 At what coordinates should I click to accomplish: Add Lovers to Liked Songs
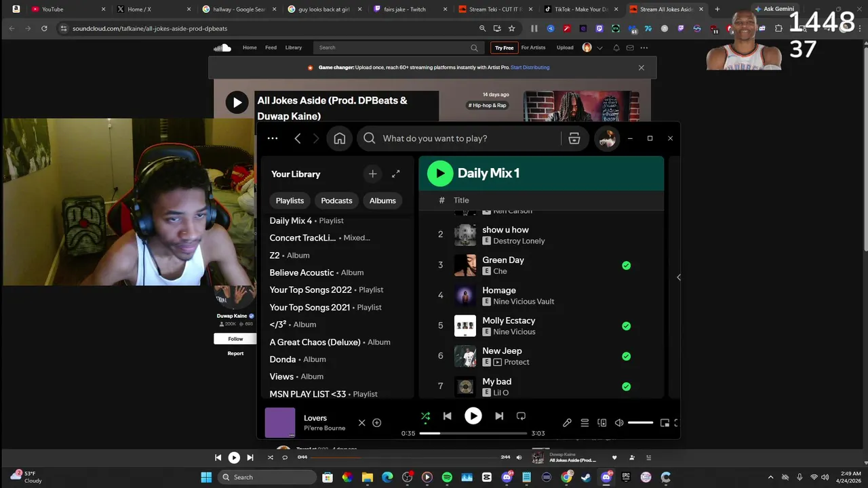point(377,423)
